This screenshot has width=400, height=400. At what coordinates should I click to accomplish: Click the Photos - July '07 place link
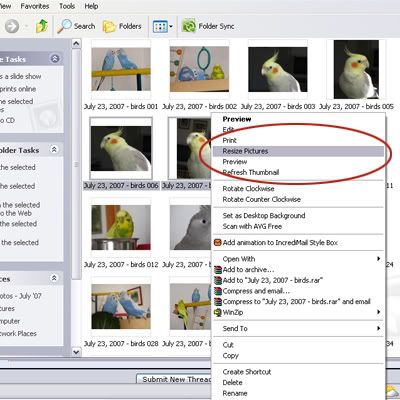21,296
